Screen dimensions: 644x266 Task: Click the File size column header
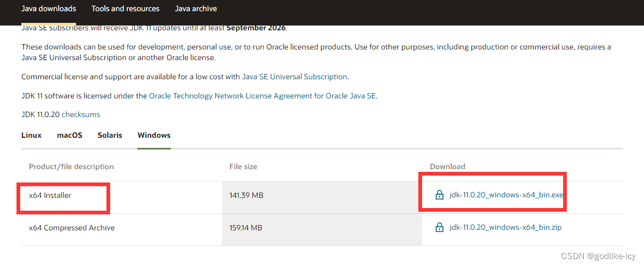pos(243,167)
